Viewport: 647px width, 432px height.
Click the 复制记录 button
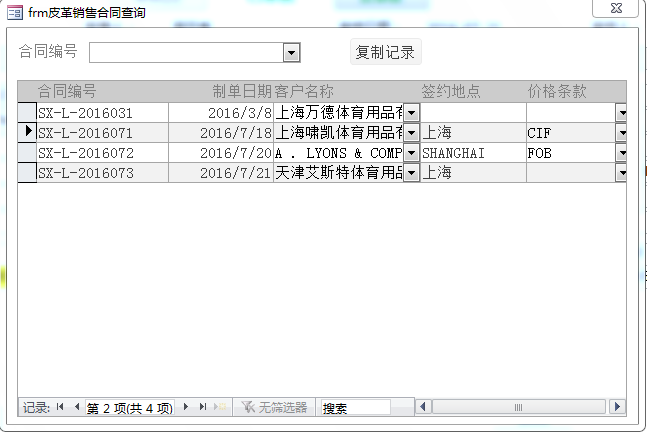pyautogui.click(x=385, y=52)
